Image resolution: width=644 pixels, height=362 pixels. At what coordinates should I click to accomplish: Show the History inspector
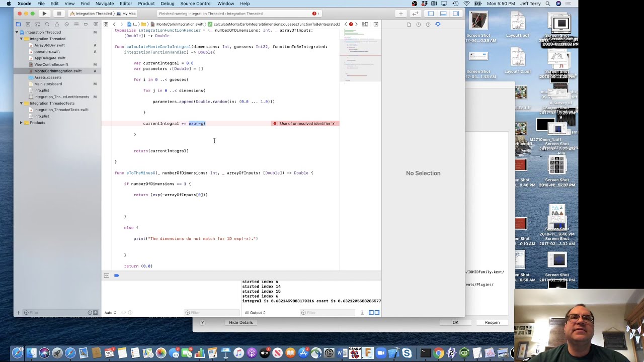click(x=418, y=24)
